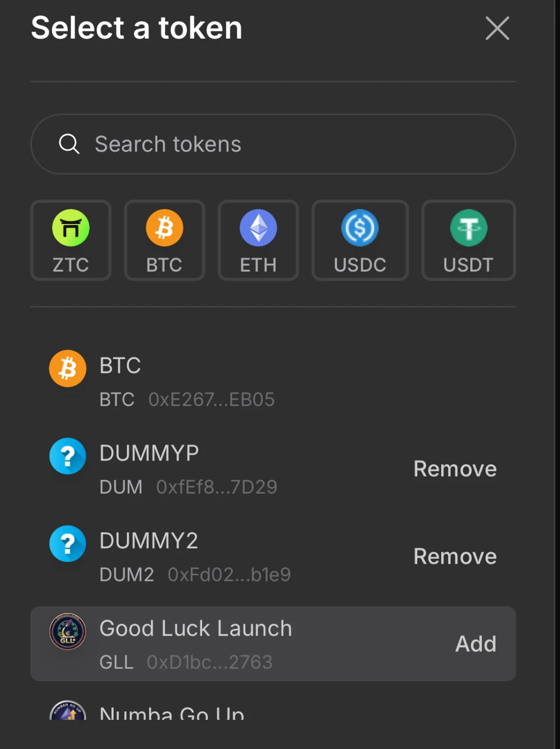Click the GLL contract address 0xD1bc...2763

tap(209, 662)
